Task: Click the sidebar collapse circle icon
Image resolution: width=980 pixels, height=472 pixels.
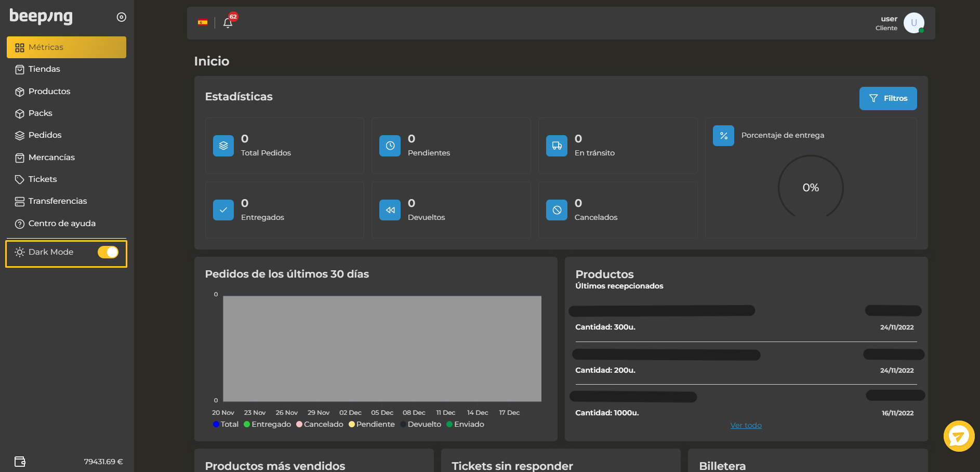Action: (x=121, y=17)
